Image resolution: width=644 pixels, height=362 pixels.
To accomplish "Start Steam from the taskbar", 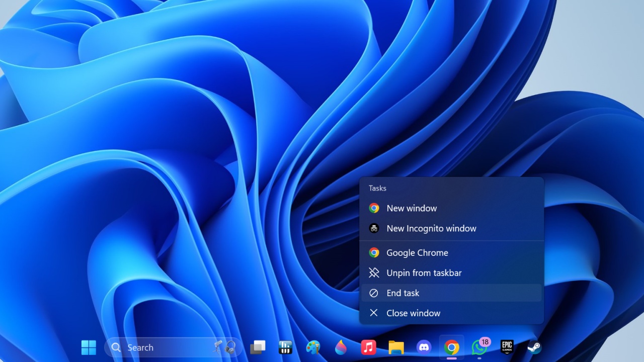I will (534, 347).
